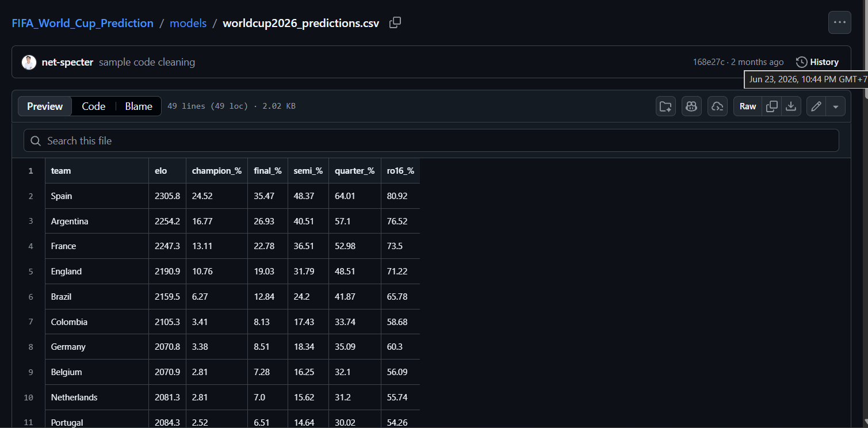Select the ro16_% column header

click(x=400, y=171)
